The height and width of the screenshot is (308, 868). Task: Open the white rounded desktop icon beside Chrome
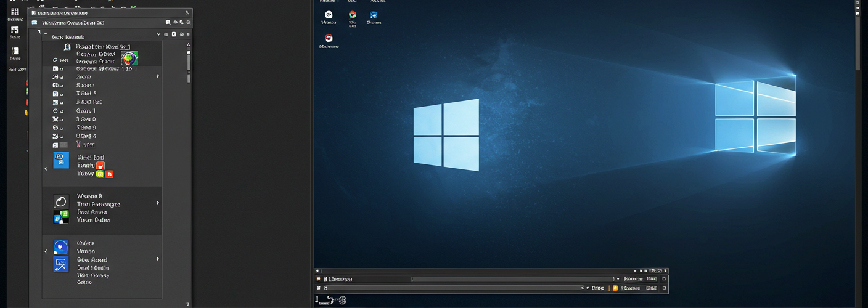tap(329, 15)
